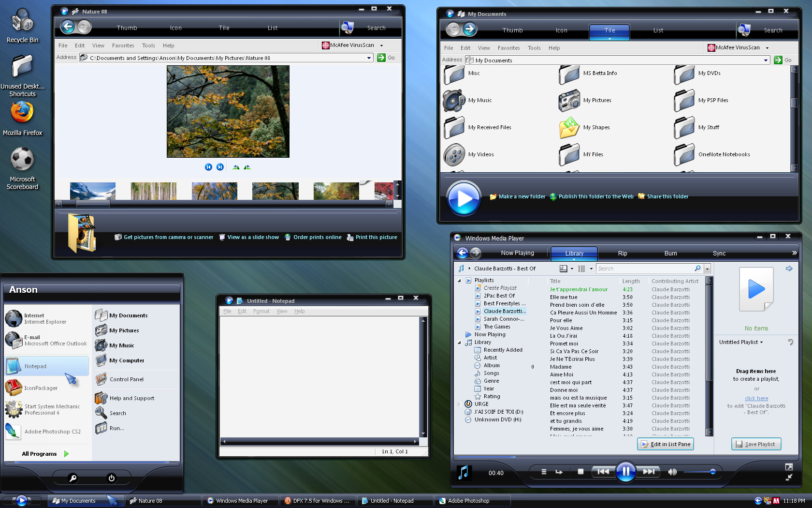
Task: Click the Media Player seek progress bar
Action: (626, 457)
